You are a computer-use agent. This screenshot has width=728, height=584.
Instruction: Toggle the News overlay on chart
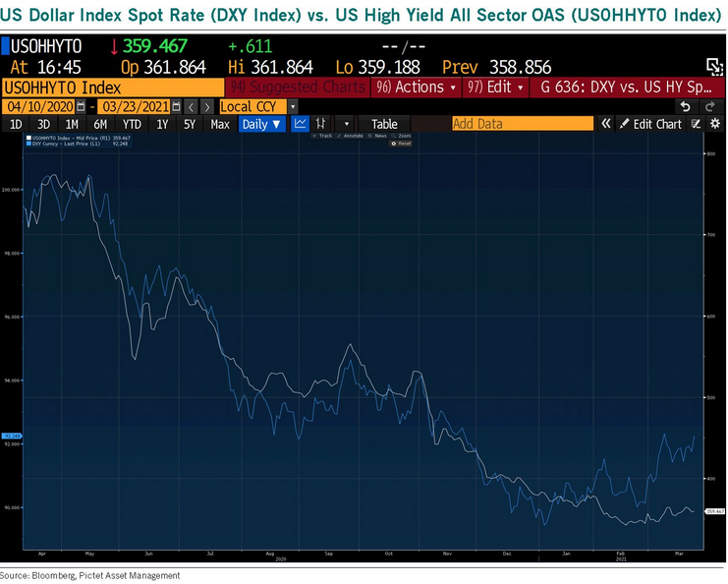(x=377, y=136)
